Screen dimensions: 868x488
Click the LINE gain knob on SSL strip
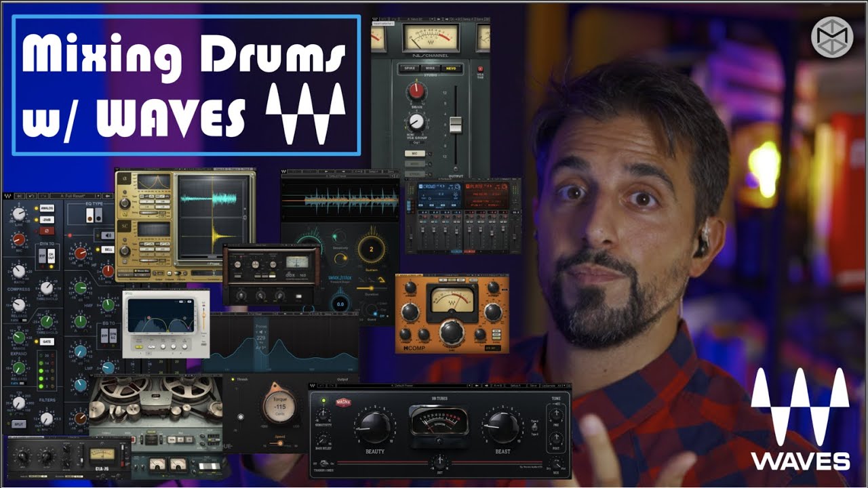point(18,213)
